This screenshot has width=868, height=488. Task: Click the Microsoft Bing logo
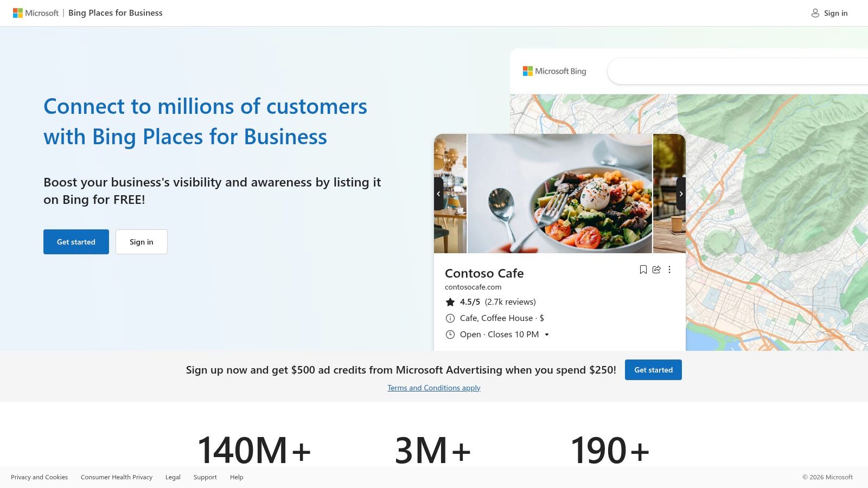click(554, 71)
